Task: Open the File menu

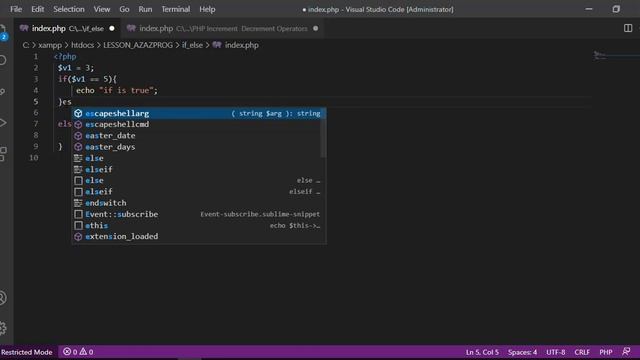Action: click(x=16, y=9)
